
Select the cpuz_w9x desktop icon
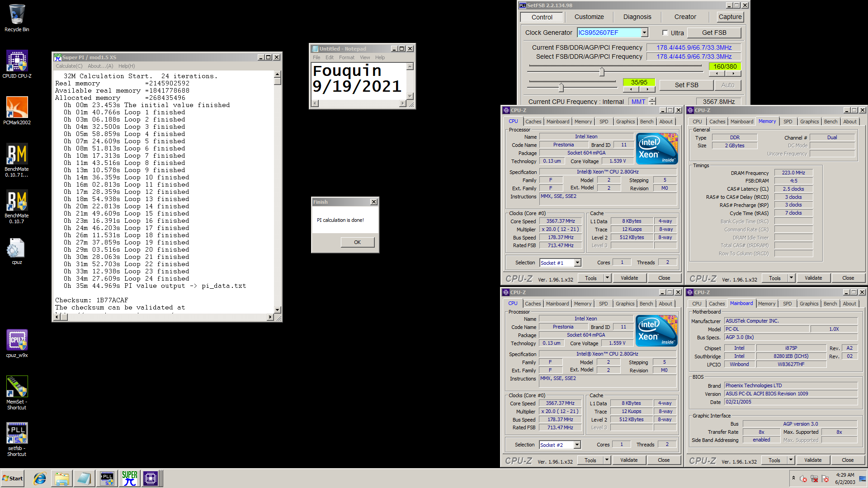point(17,344)
